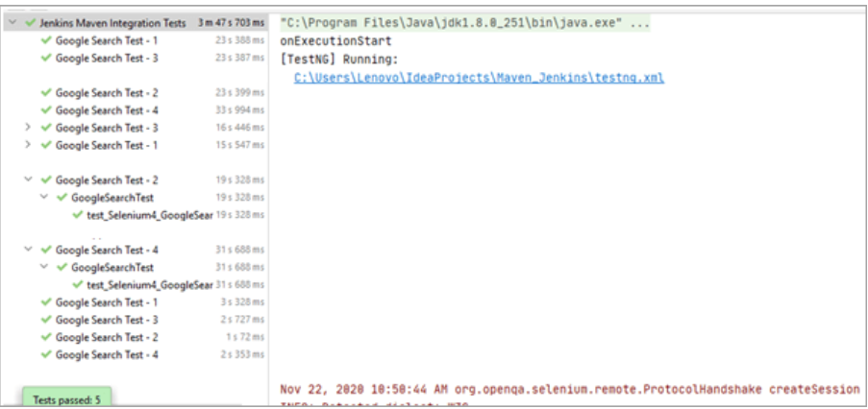Select Google Search Test - 3 with 23s 387ms
The width and height of the screenshot is (868, 409).
pyautogui.click(x=106, y=59)
